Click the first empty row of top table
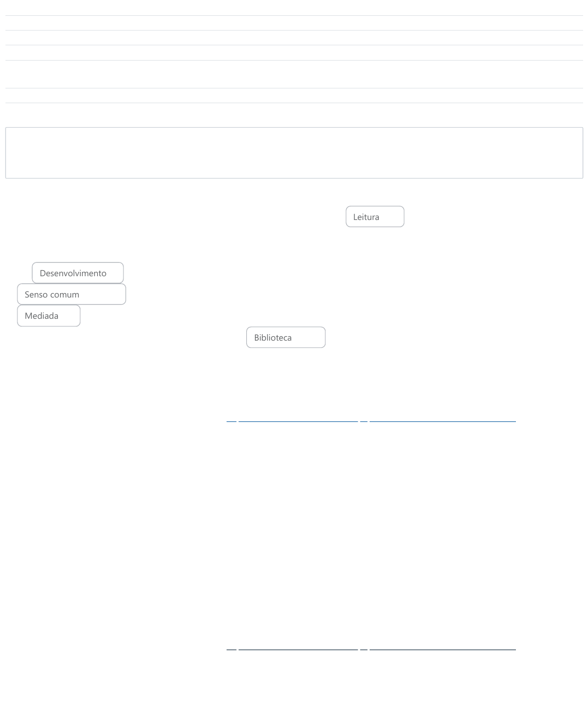This screenshot has height=720, width=588. pos(294,23)
